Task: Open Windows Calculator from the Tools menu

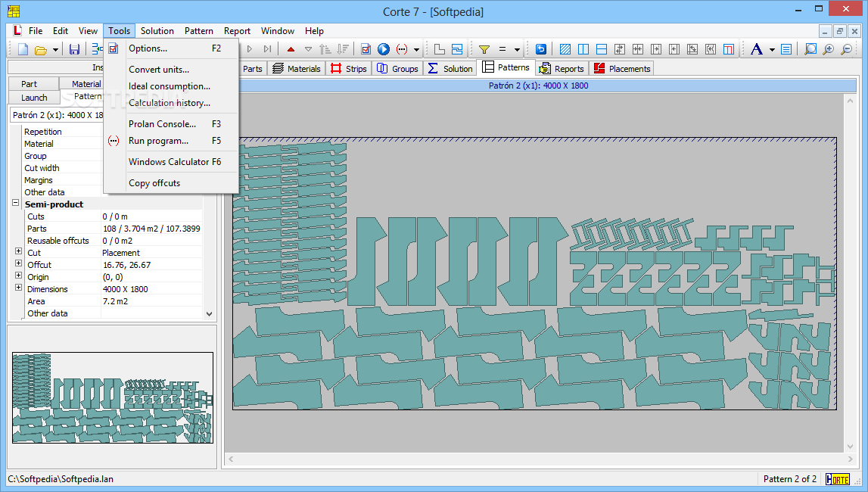Action: (x=171, y=161)
